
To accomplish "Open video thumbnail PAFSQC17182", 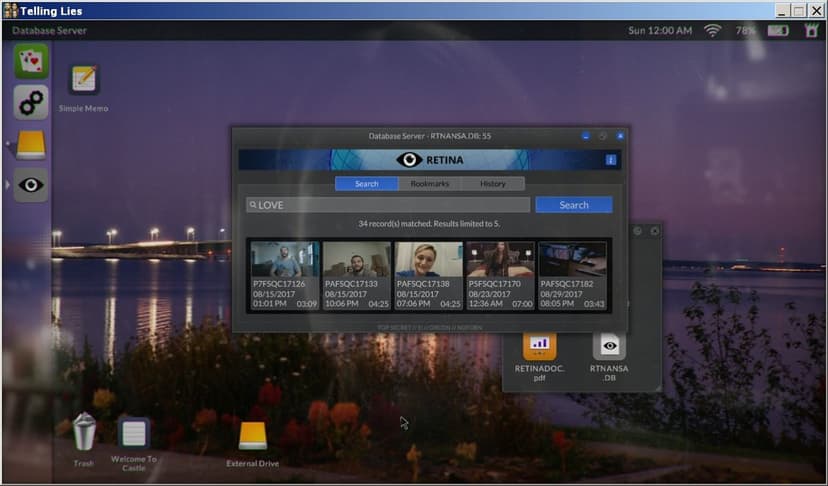I will click(572, 275).
